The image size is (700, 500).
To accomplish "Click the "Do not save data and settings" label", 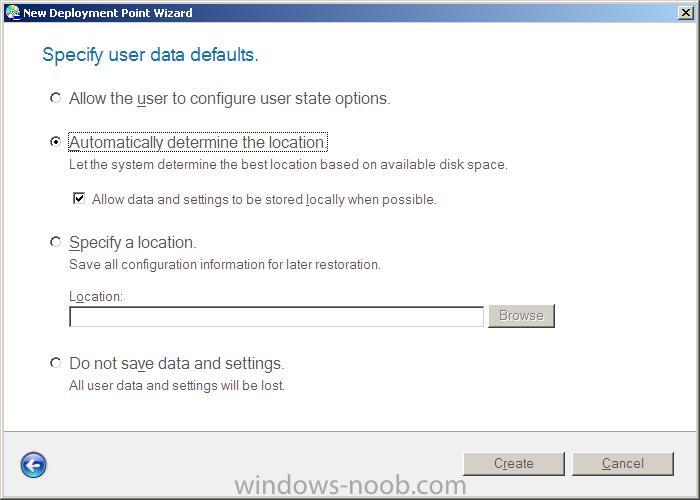I will click(x=176, y=364).
